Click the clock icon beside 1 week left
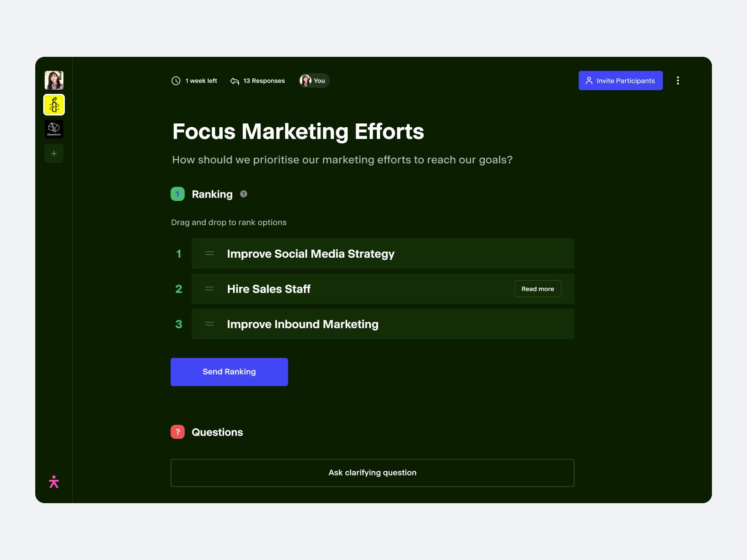 click(176, 81)
